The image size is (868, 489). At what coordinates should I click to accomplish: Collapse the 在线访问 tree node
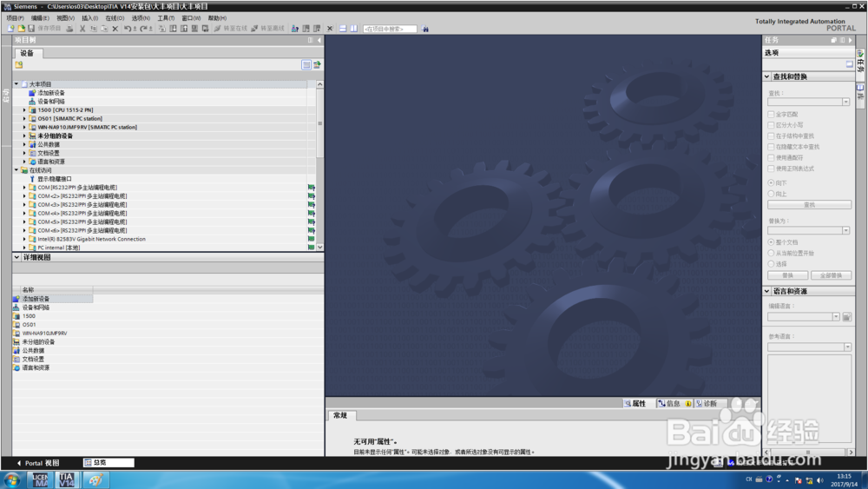click(16, 170)
